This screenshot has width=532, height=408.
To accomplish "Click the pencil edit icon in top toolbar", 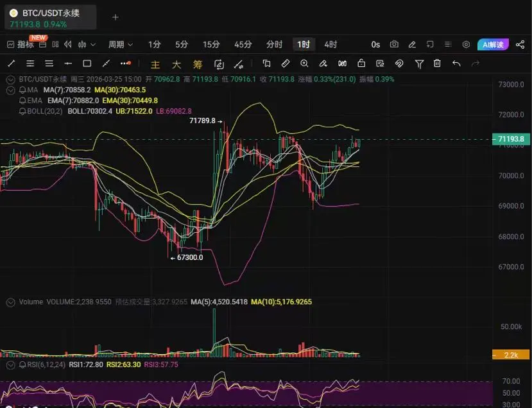I will [412, 44].
